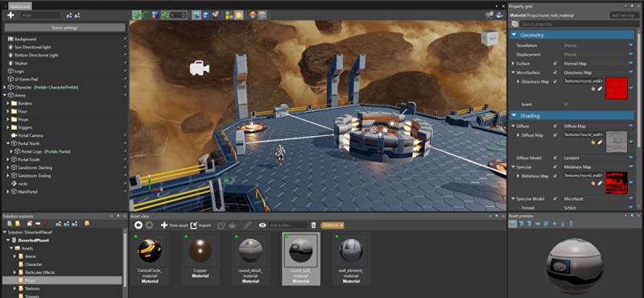Select the green translate gizmo tool

[x=136, y=15]
